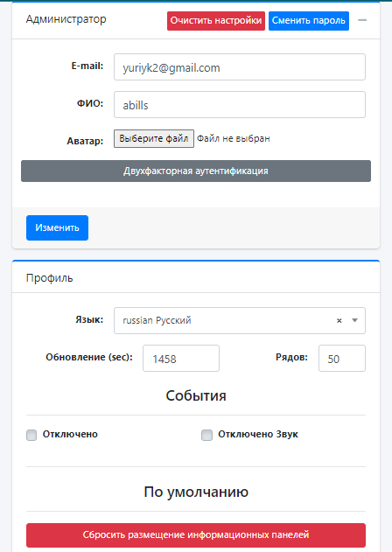Click the Отключено Звук label text
392x552 pixels.
pos(258,435)
